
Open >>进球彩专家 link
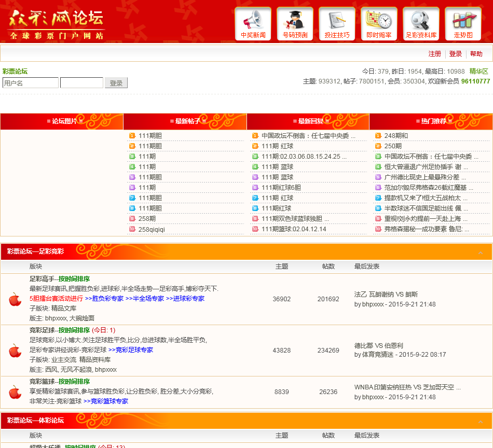coord(185,299)
